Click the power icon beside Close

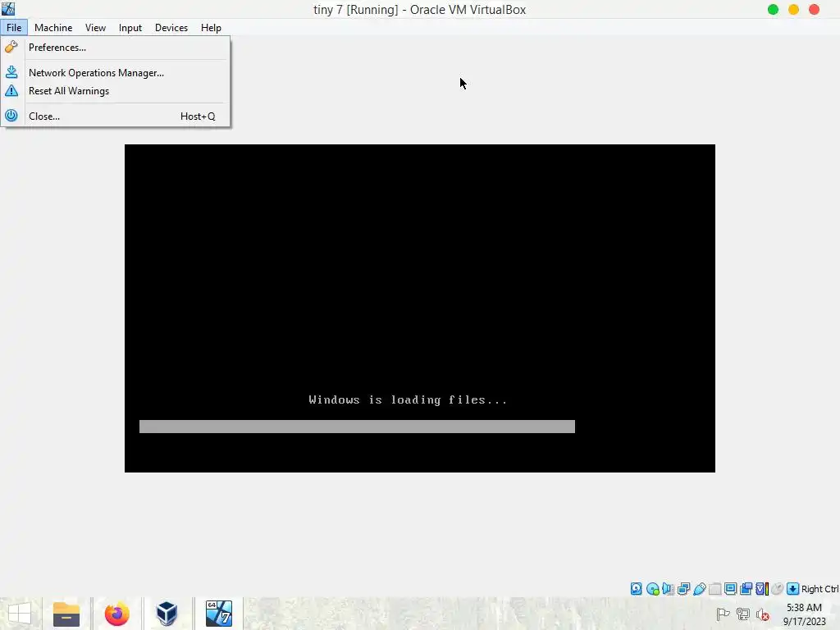(11, 116)
